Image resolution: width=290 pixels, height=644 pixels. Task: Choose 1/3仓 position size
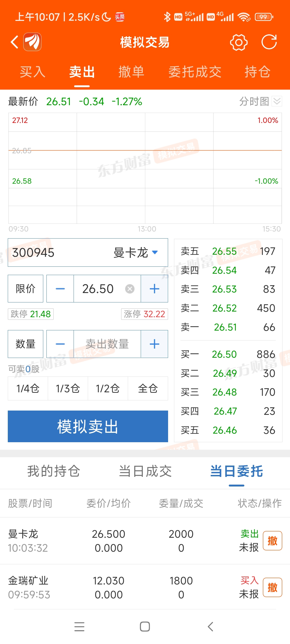pos(68,389)
